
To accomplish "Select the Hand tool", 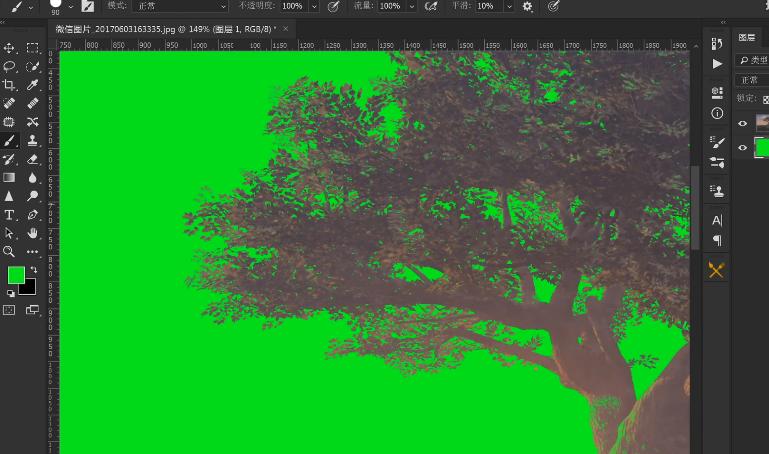I will (x=32, y=233).
